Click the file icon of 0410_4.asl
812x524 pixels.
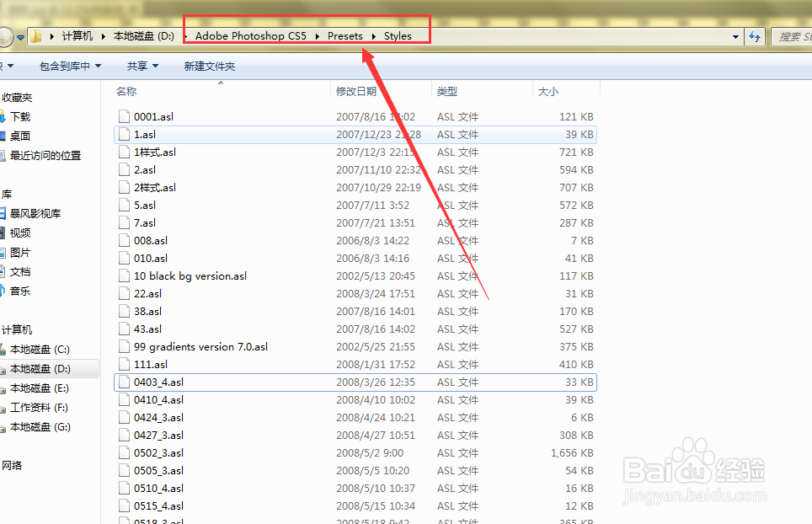pyautogui.click(x=124, y=399)
